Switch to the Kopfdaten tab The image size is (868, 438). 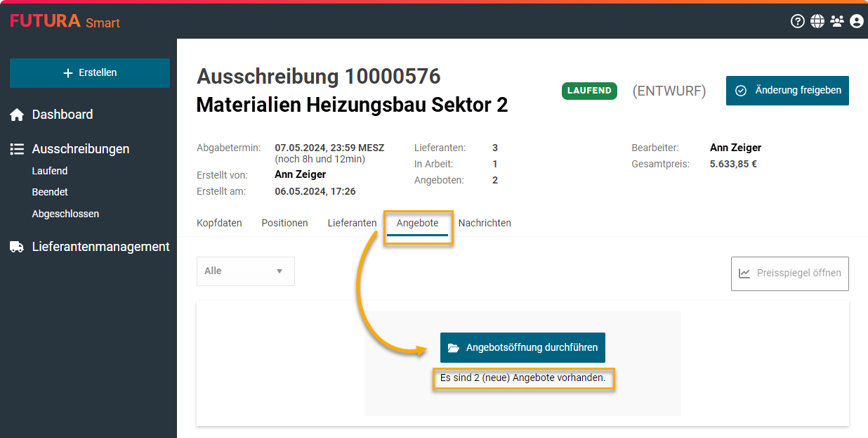pyautogui.click(x=219, y=223)
